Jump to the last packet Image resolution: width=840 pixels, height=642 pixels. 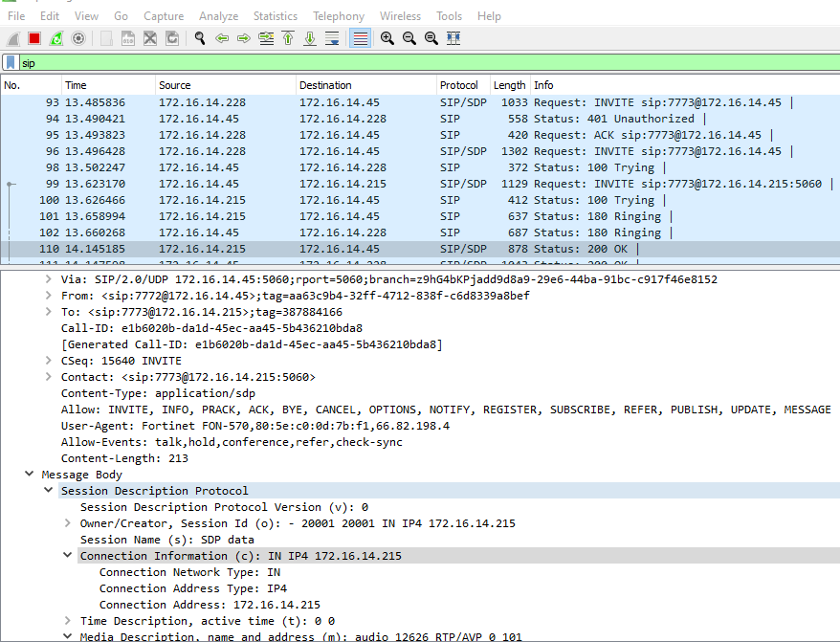click(310, 38)
